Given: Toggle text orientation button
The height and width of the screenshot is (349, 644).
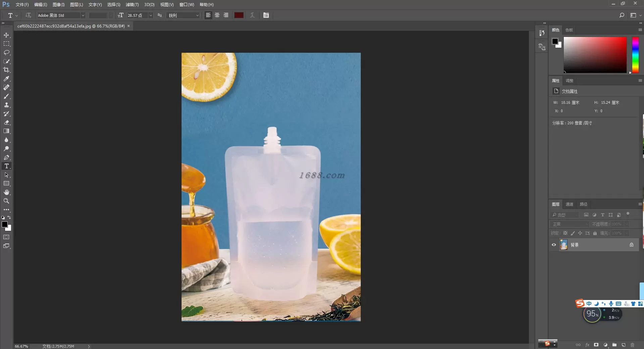Looking at the screenshot, I should coord(29,15).
